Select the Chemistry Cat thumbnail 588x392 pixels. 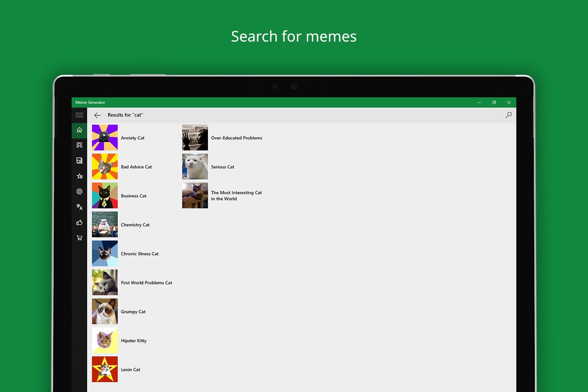click(x=104, y=224)
